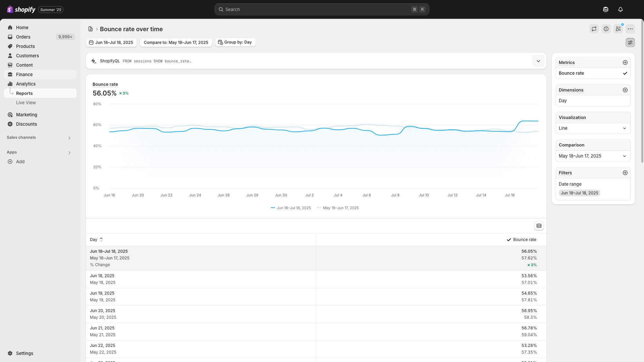The height and width of the screenshot is (362, 644).
Task: Open the Comparison date dropdown
Action: (x=593, y=156)
